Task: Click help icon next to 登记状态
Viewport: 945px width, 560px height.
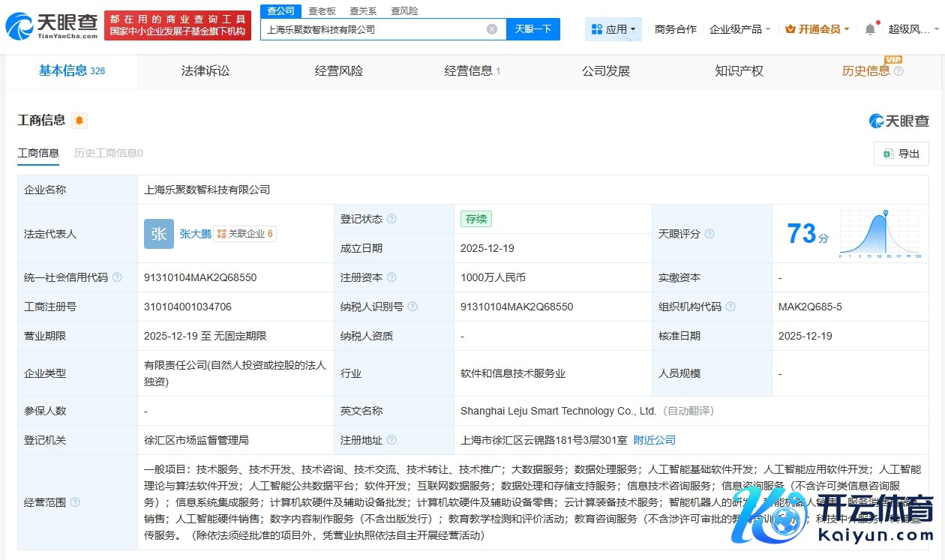Action: 391,219
